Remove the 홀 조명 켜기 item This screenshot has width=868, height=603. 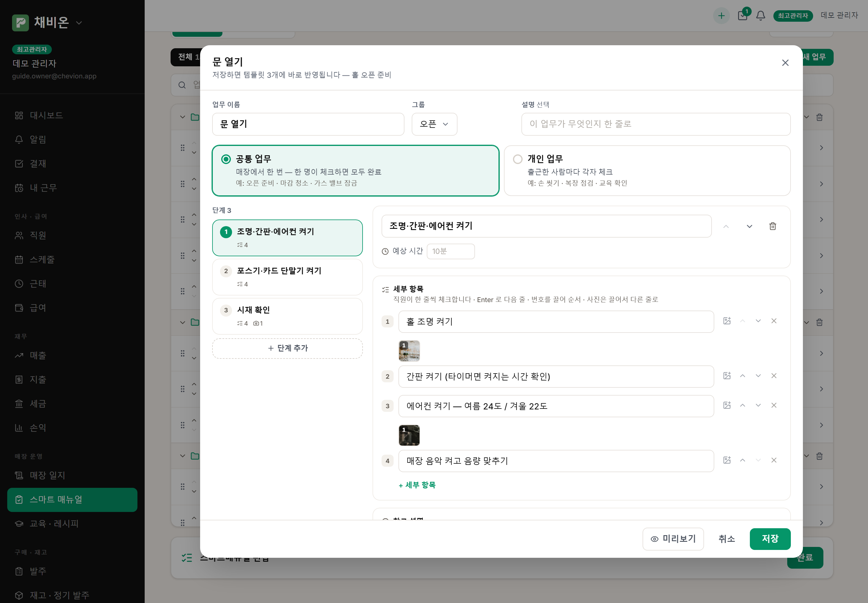coord(774,321)
